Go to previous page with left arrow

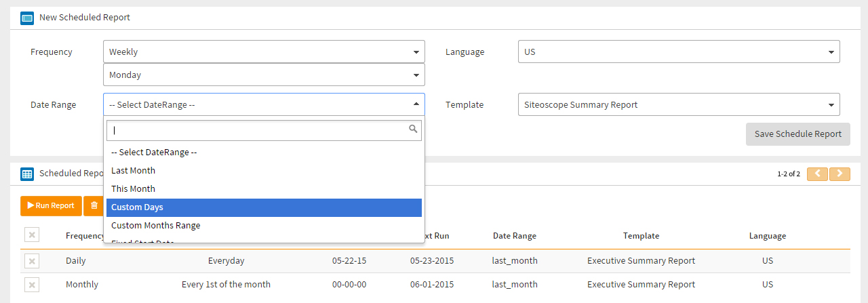click(817, 174)
